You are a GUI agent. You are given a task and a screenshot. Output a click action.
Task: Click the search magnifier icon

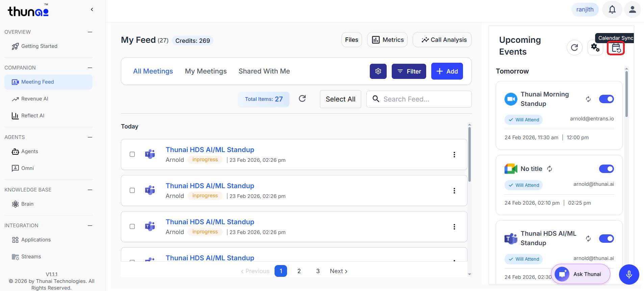(x=376, y=99)
